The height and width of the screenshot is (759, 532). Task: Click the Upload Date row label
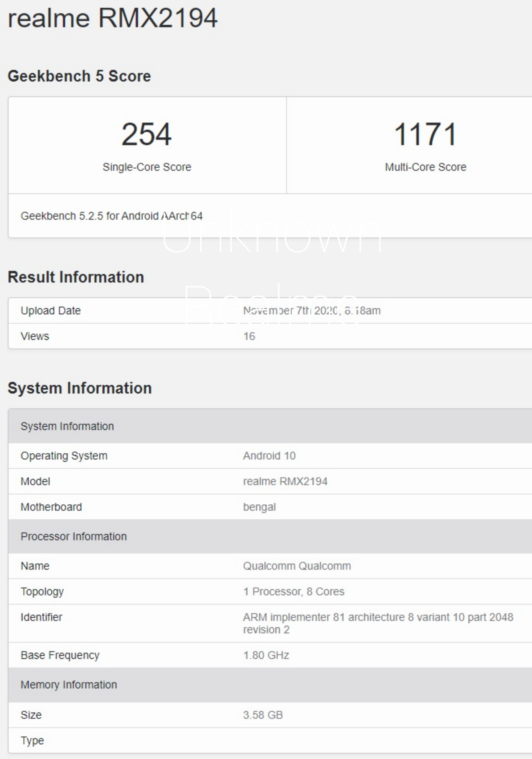pos(51,310)
